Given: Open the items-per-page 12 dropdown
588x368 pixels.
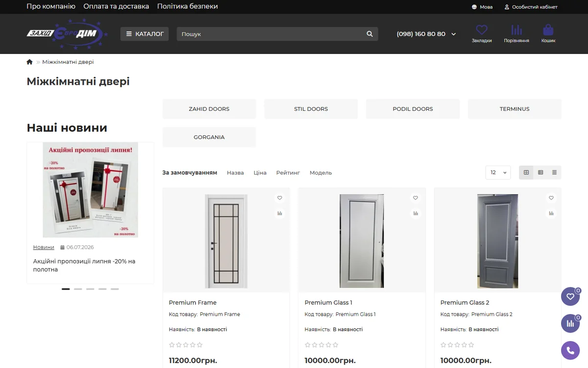Looking at the screenshot, I should (498, 173).
